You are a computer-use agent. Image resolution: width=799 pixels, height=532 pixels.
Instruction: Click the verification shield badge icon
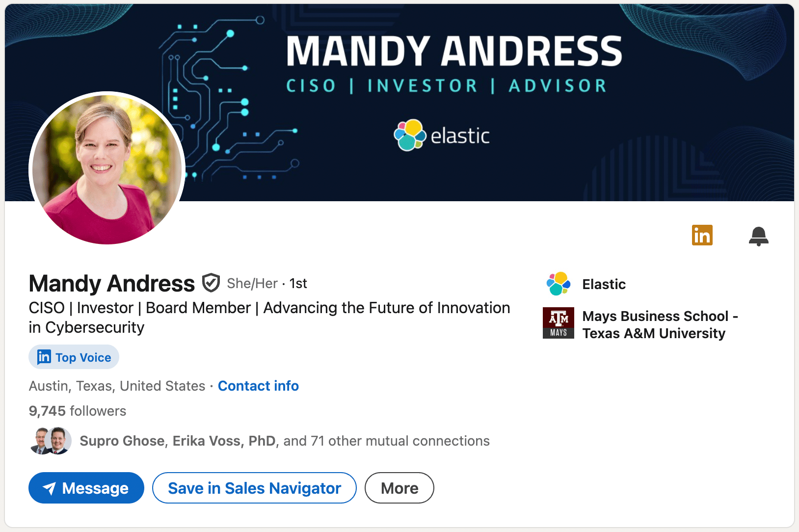[x=211, y=283]
